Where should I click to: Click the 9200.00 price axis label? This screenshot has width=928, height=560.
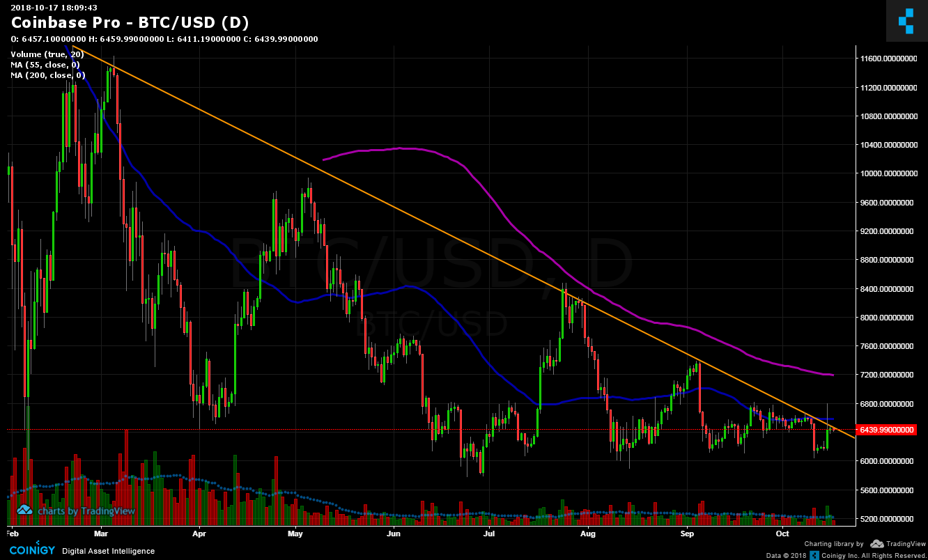click(888, 231)
